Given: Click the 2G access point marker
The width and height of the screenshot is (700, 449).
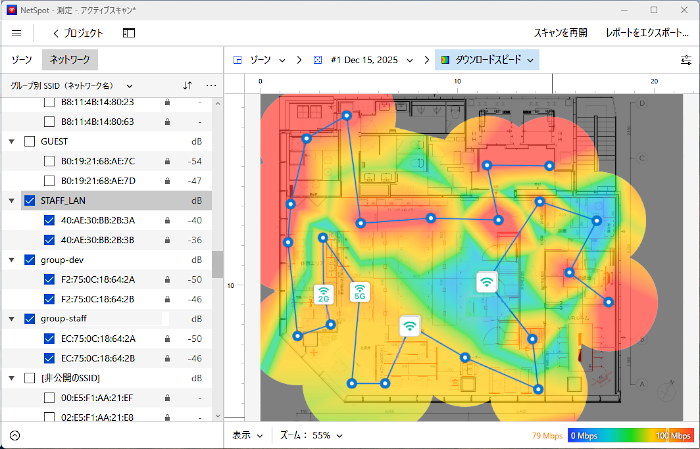Looking at the screenshot, I should (x=324, y=294).
